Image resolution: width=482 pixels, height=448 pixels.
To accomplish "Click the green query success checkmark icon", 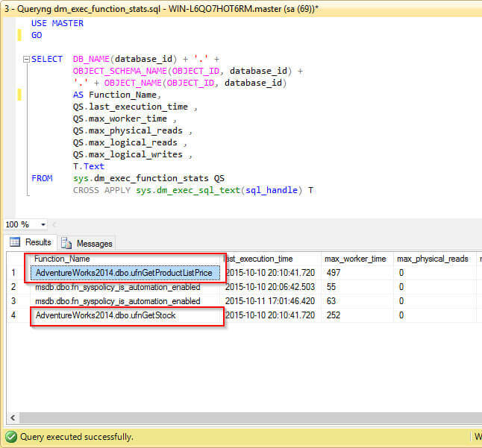I will click(10, 437).
